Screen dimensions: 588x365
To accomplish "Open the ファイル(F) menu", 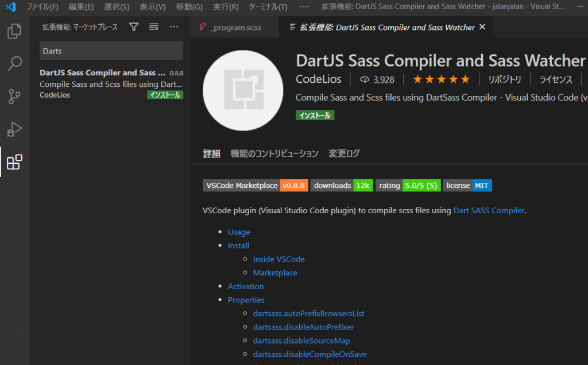I will tap(42, 7).
